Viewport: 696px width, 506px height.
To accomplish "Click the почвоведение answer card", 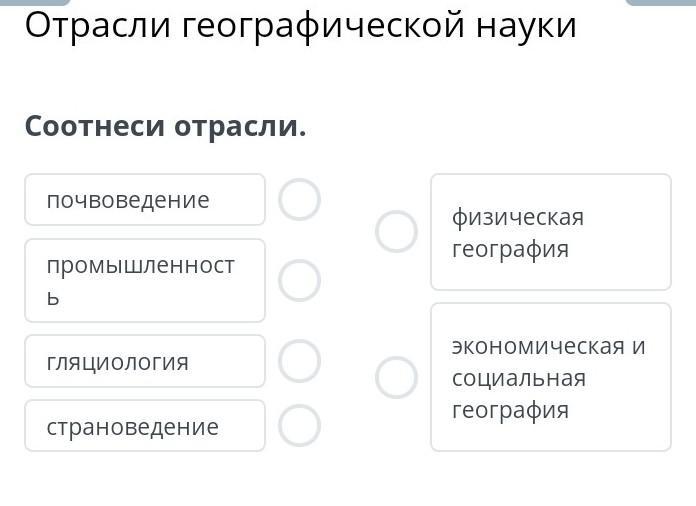I will 145,200.
